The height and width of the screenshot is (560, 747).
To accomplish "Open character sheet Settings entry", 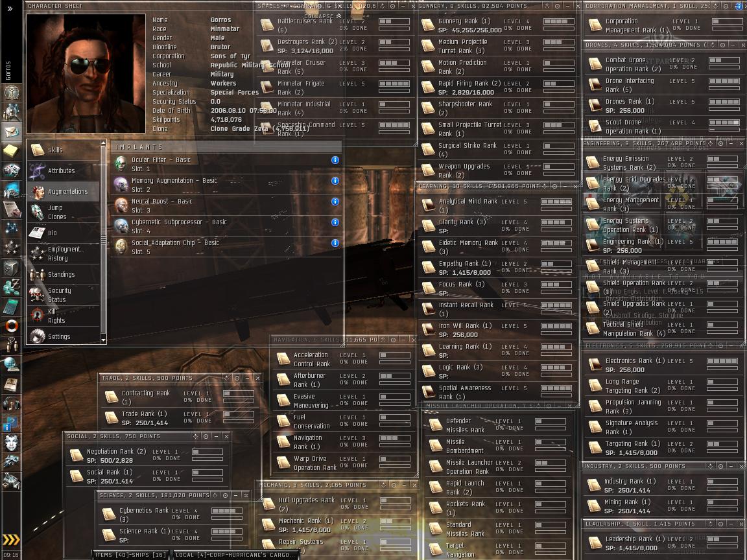I will pyautogui.click(x=64, y=336).
